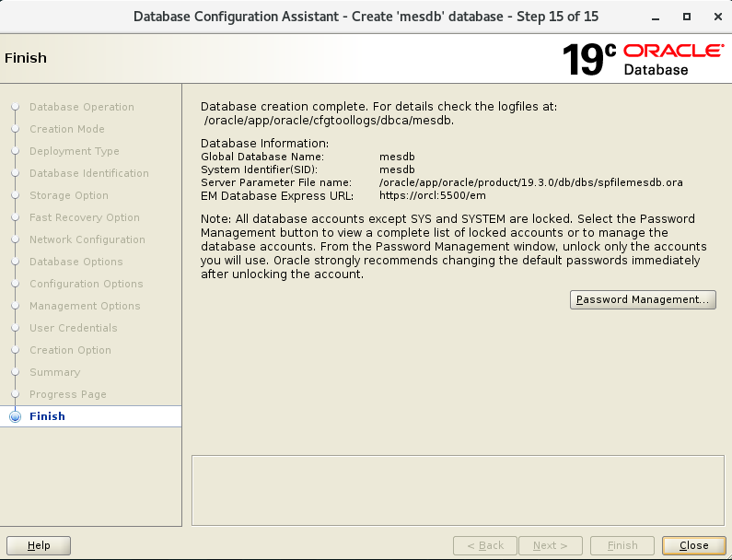Click the Finish step bullet icon
732x560 pixels.
pos(15,416)
